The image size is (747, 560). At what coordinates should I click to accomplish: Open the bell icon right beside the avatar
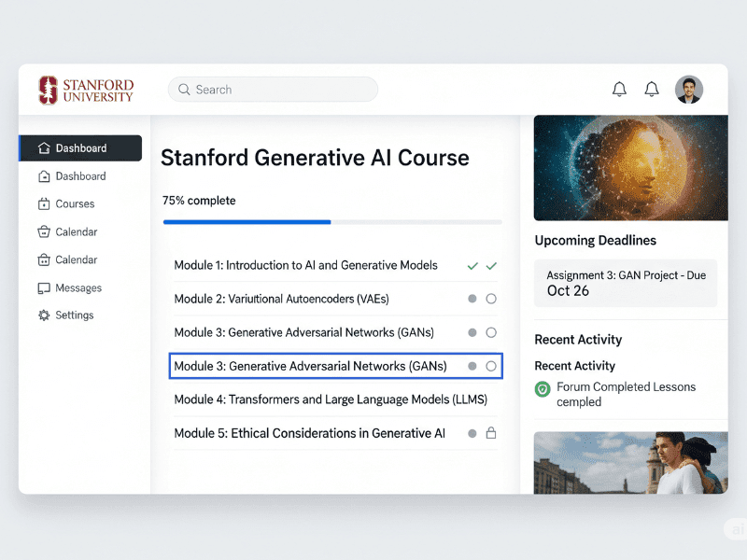[652, 89]
